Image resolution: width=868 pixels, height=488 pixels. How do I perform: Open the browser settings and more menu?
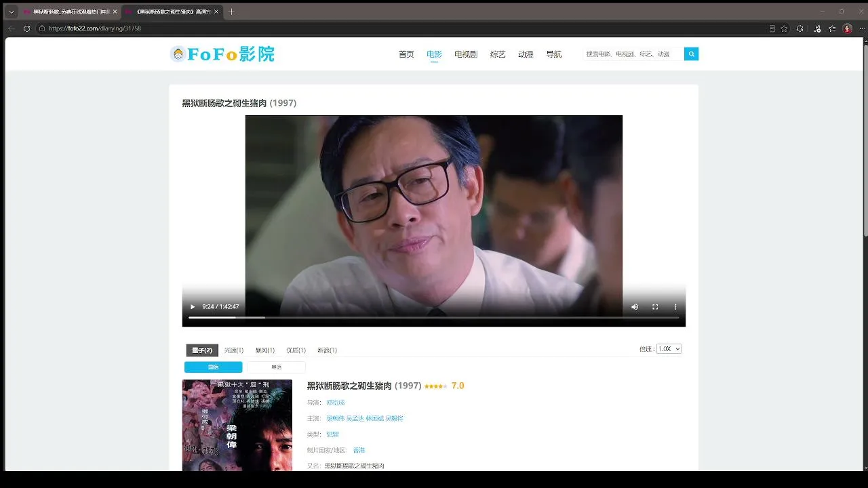click(862, 28)
